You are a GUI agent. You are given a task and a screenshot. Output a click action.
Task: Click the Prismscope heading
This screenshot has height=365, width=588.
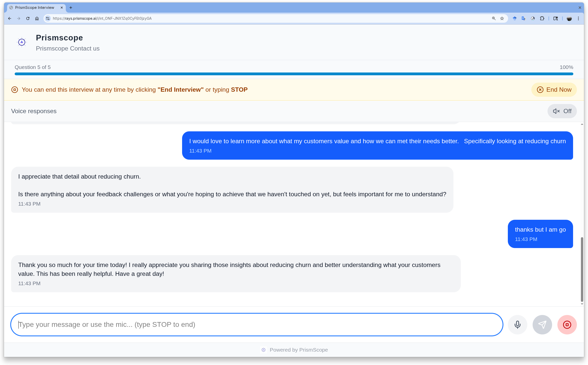point(59,38)
